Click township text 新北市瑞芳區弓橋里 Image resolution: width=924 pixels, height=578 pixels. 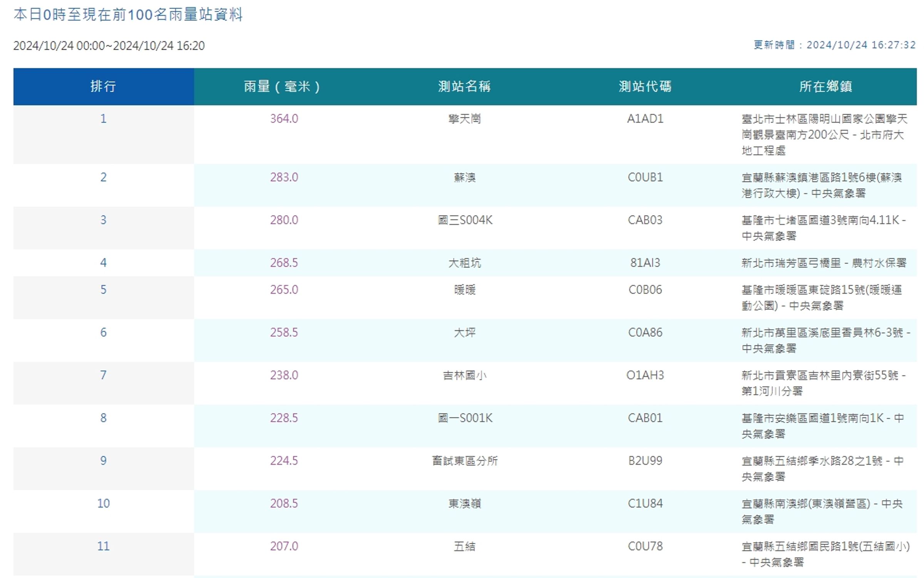pyautogui.click(x=791, y=263)
